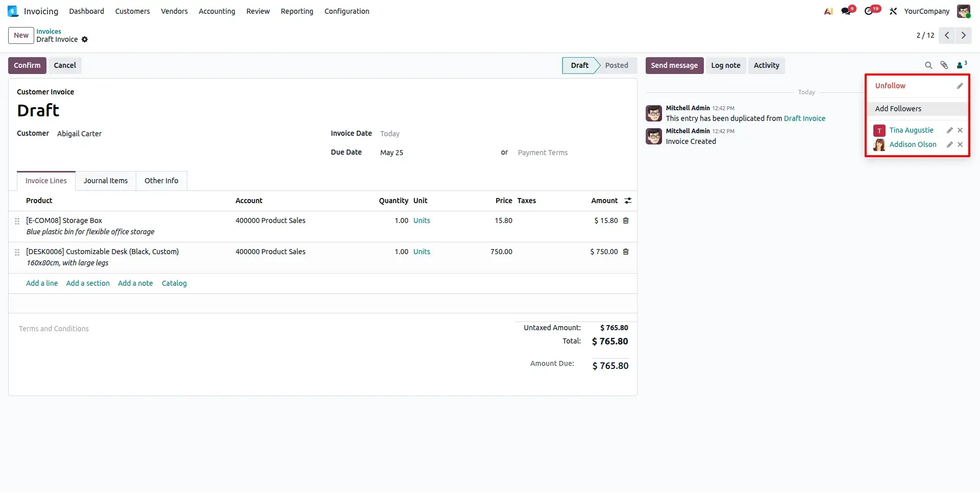
Task: Create a New invoice
Action: 21,35
